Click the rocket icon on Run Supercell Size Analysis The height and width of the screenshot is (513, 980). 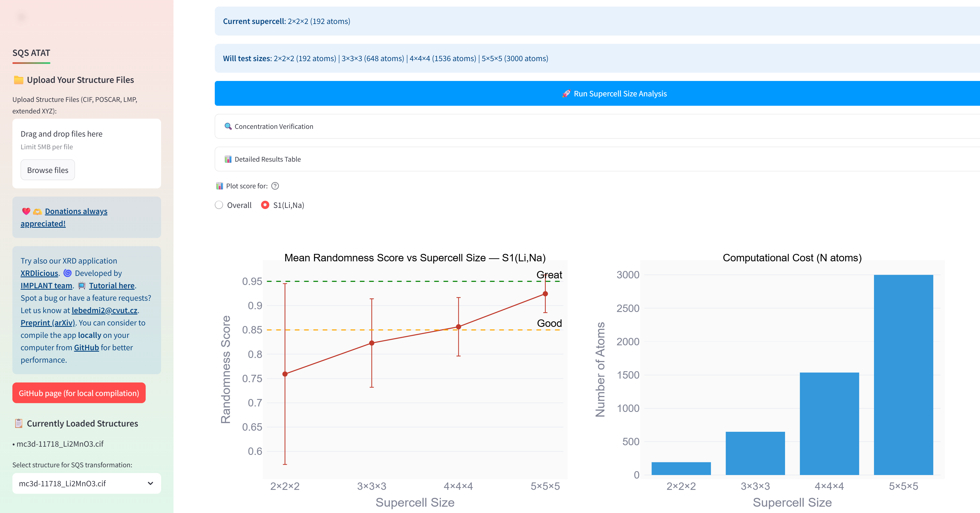[566, 94]
